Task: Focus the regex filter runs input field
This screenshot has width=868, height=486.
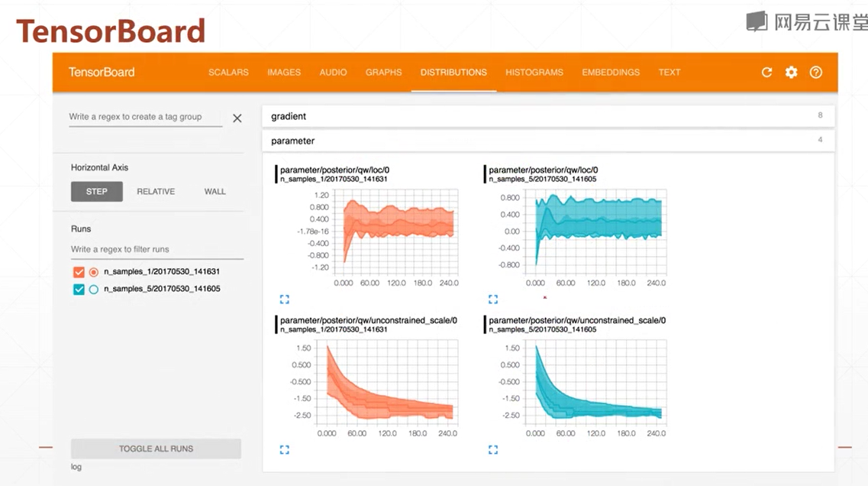Action: (157, 249)
